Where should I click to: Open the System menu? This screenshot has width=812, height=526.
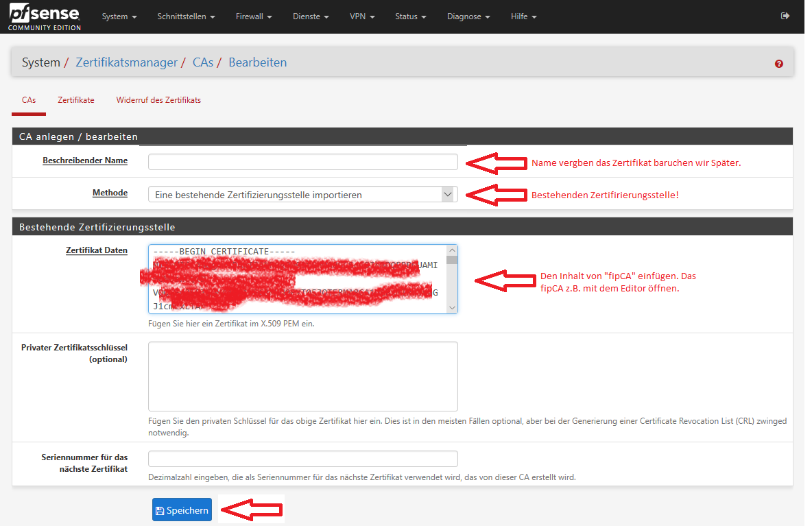click(119, 16)
